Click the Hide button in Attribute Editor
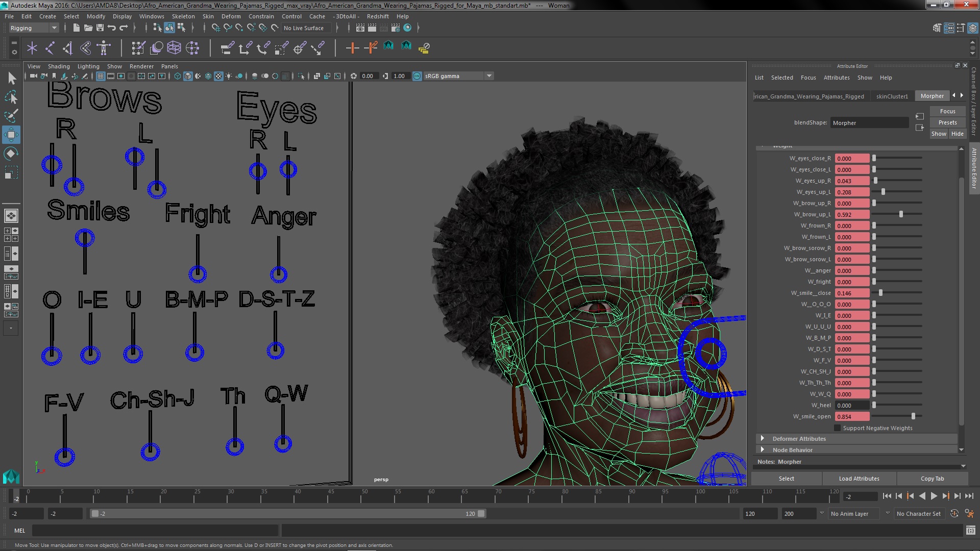The height and width of the screenshot is (551, 980). (958, 133)
